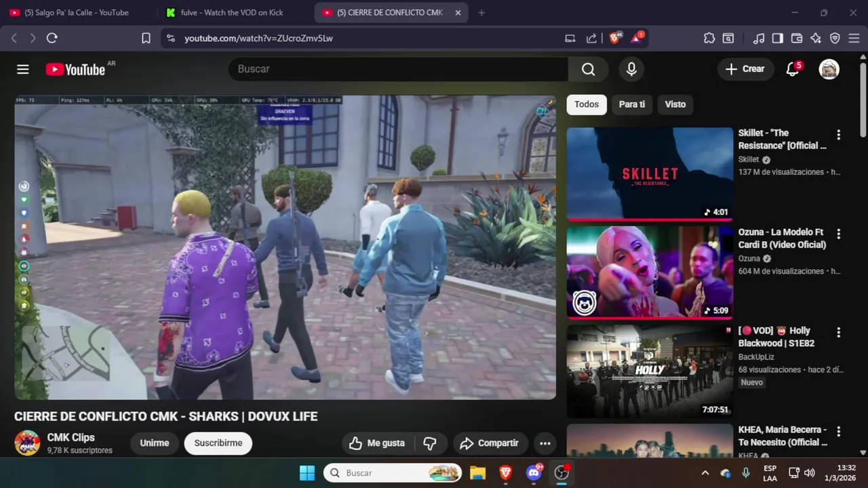
Task: Open options for Holly Blackwood VOD
Action: coord(838,333)
